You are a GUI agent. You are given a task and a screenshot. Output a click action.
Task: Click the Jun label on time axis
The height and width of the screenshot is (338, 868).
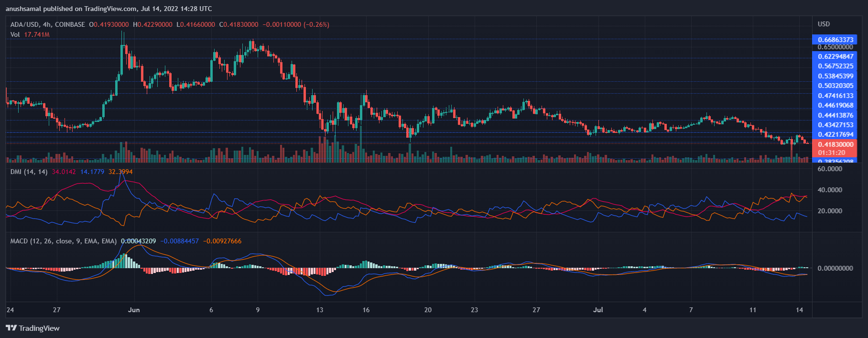(x=134, y=310)
